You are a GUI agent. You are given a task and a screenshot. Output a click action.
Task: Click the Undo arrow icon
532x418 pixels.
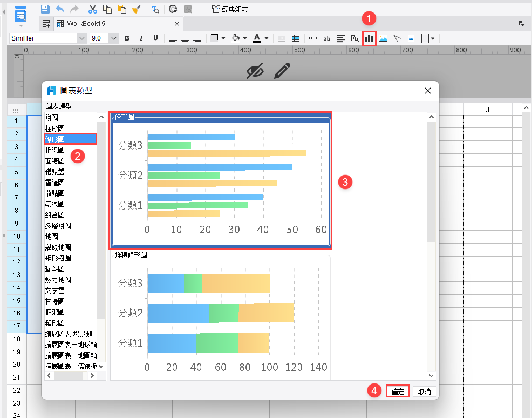pos(60,9)
